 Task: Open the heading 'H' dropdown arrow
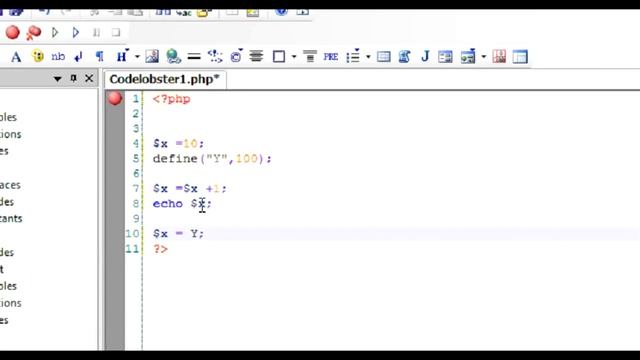pos(137,56)
